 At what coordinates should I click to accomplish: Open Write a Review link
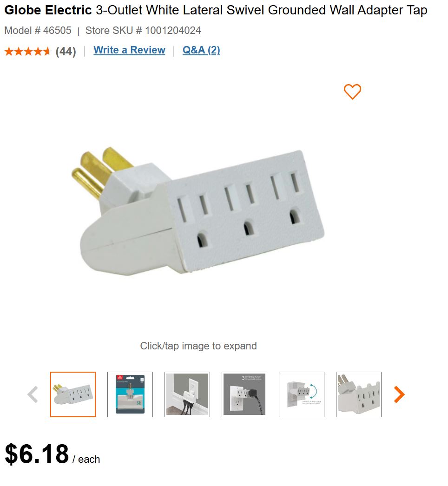pos(129,50)
